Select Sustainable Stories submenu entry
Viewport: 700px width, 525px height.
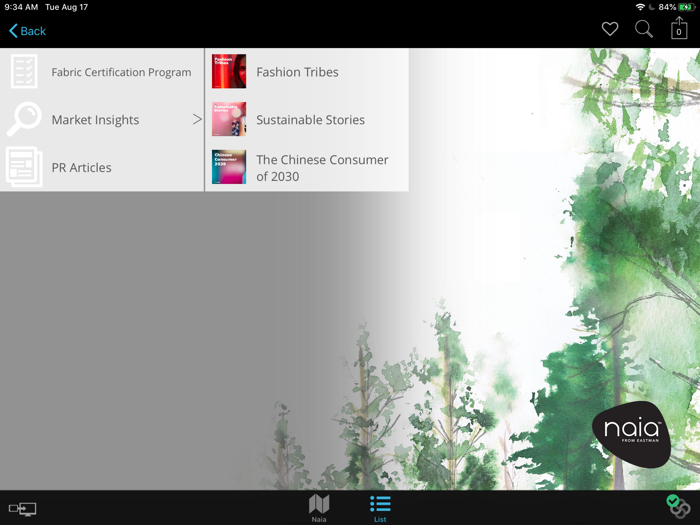307,120
